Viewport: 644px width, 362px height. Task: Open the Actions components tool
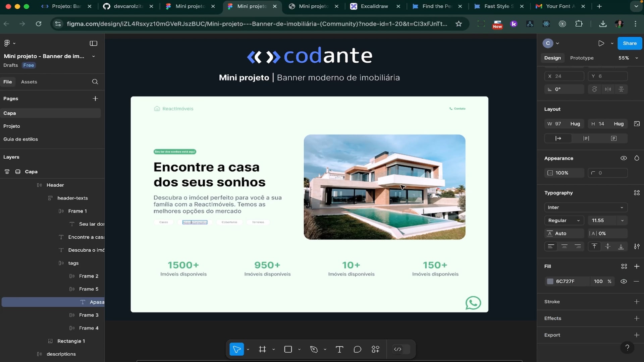[375, 349]
